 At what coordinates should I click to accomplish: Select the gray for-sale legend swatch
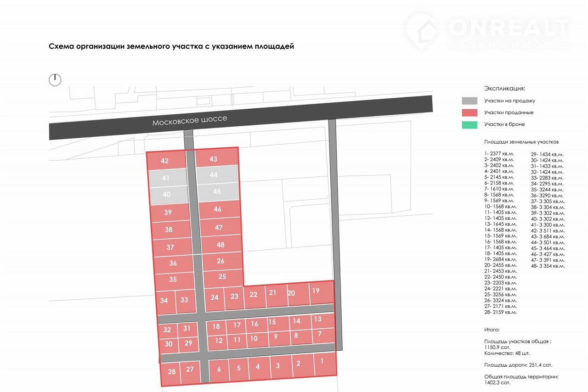tap(469, 101)
